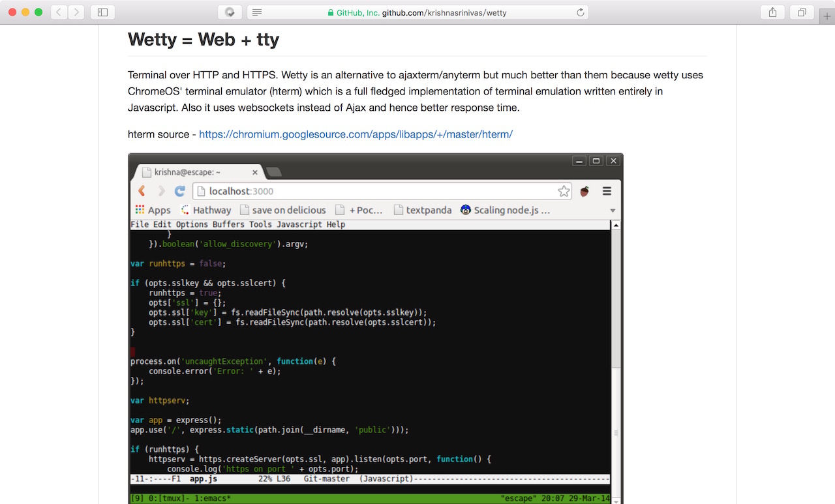Click the Wetty = Web + tty heading
Image resolution: width=835 pixels, height=504 pixels.
click(204, 40)
